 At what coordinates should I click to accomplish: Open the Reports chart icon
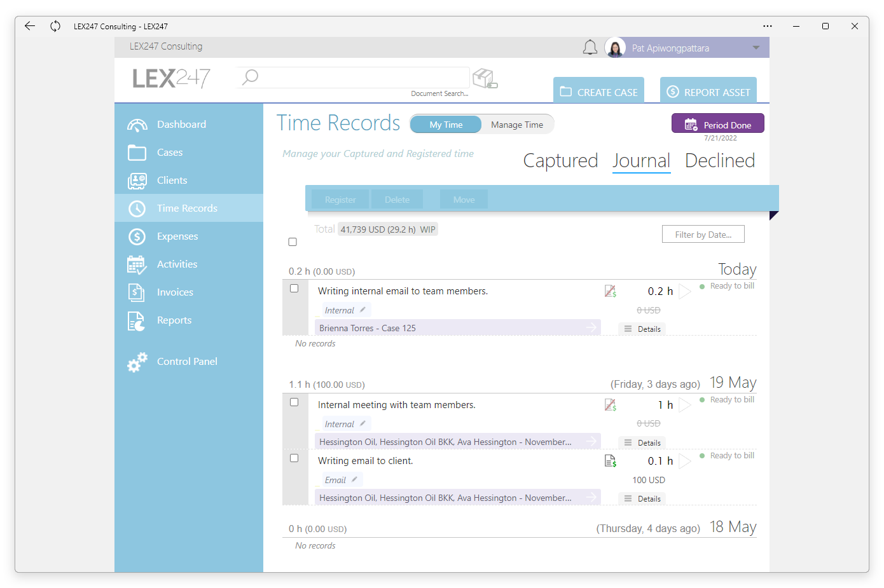pyautogui.click(x=137, y=320)
